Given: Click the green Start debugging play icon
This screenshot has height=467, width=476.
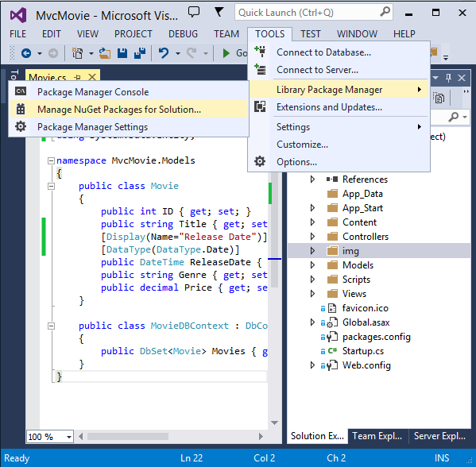Looking at the screenshot, I should pyautogui.click(x=226, y=53).
